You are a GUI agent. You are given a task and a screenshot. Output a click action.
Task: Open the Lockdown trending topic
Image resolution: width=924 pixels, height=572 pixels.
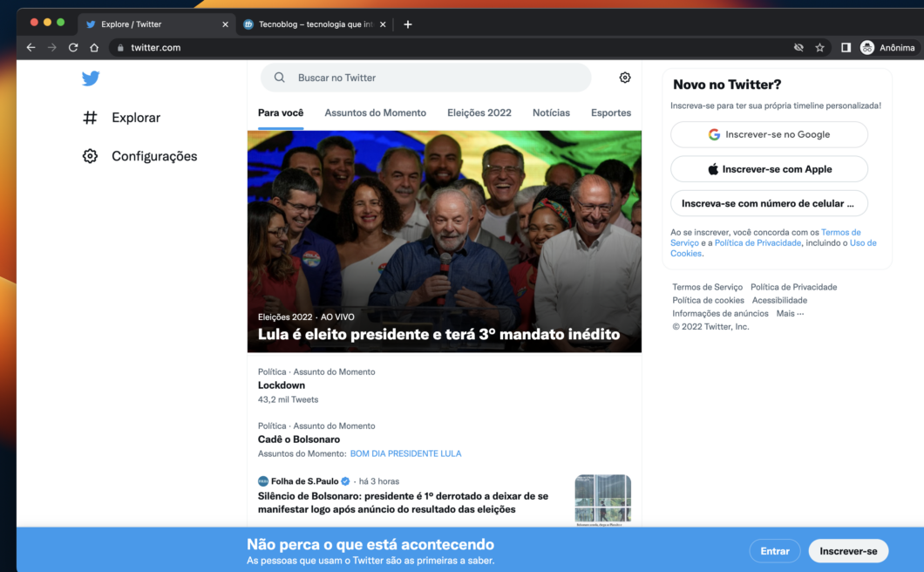point(282,385)
